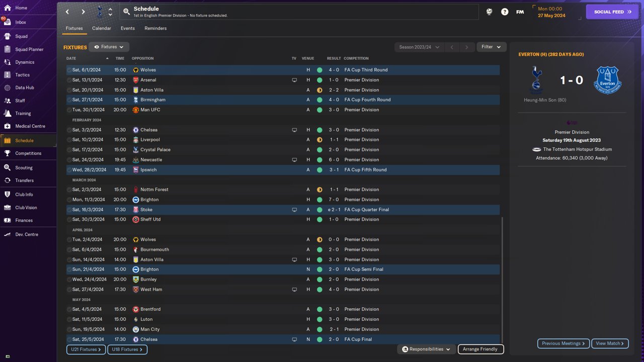Open the Filter dropdown
644x362 pixels.
491,47
